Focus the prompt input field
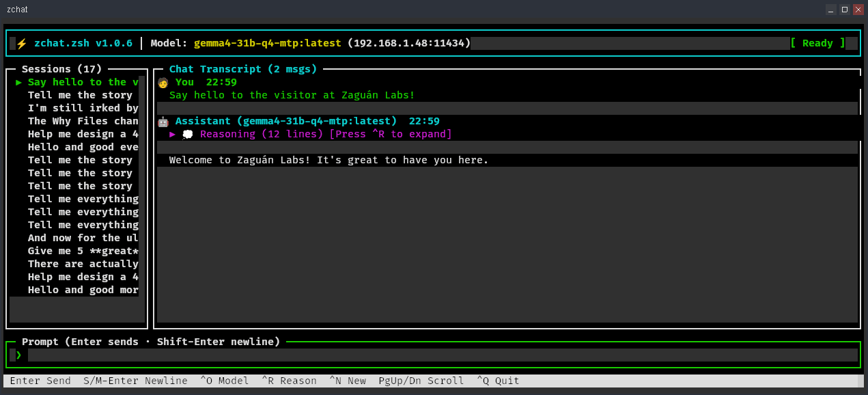868x395 pixels. pos(443,355)
